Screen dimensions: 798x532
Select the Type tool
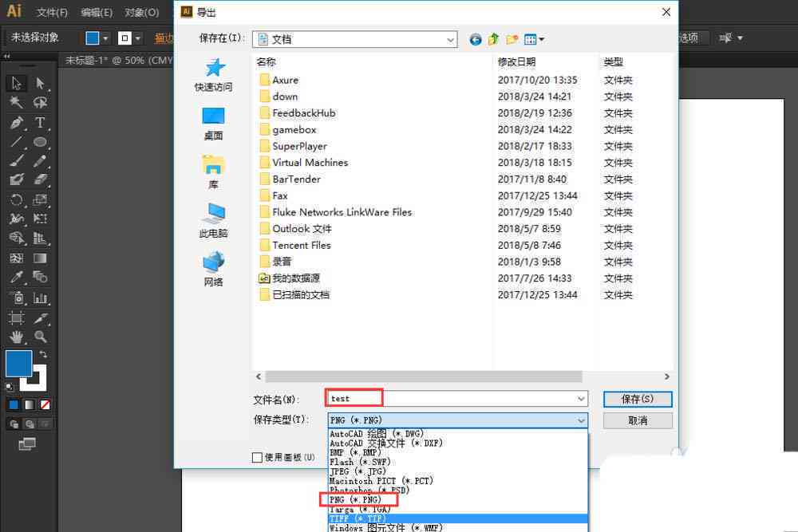tap(40, 123)
